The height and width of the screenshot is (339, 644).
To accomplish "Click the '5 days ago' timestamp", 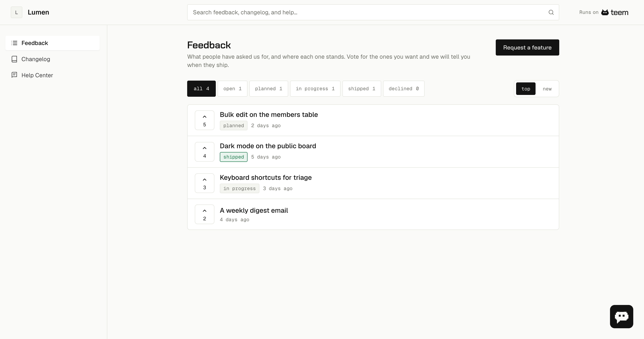I will [x=266, y=157].
